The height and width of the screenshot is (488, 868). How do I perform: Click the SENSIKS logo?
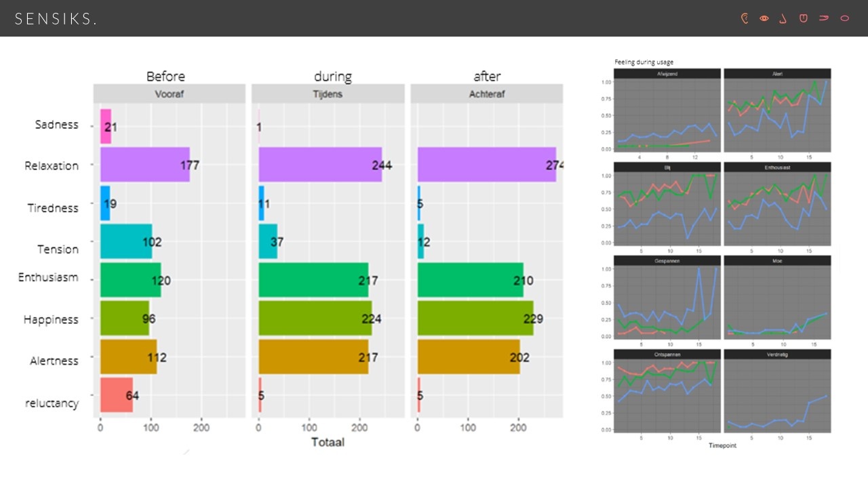coord(56,19)
